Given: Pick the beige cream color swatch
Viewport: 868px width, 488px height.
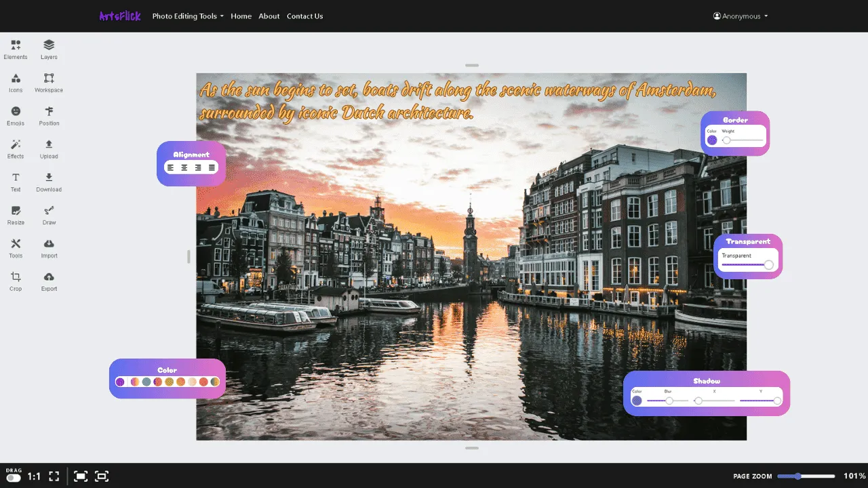Looking at the screenshot, I should [x=192, y=382].
